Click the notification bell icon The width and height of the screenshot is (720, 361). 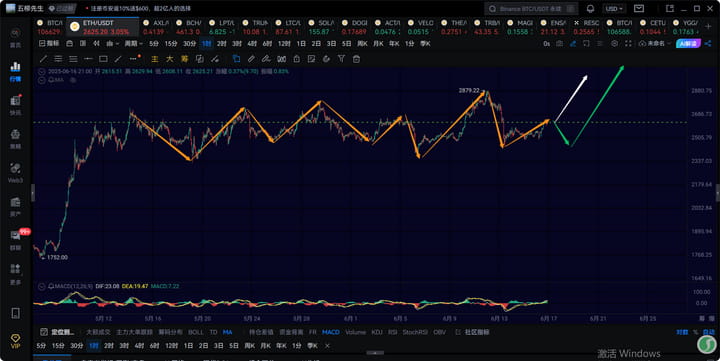591,9
